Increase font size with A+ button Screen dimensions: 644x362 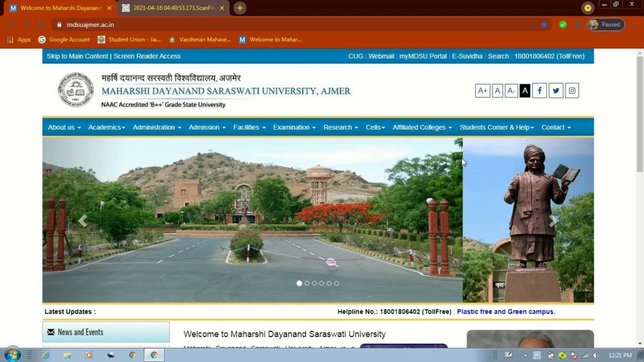pos(482,90)
